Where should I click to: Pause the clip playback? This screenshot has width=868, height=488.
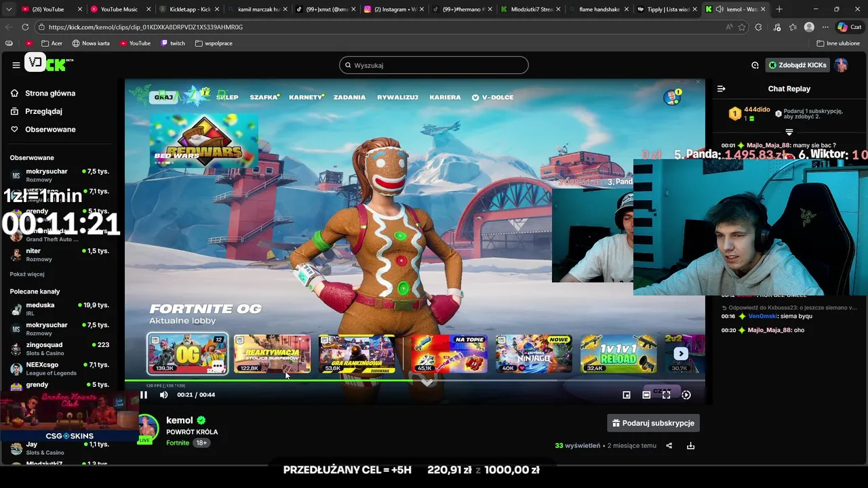pyautogui.click(x=144, y=394)
